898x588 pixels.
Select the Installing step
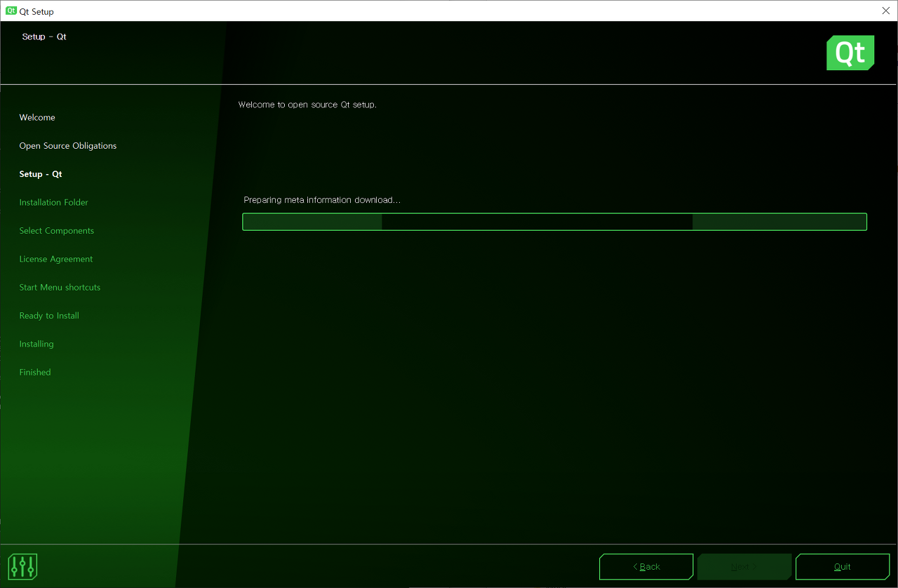click(x=36, y=344)
